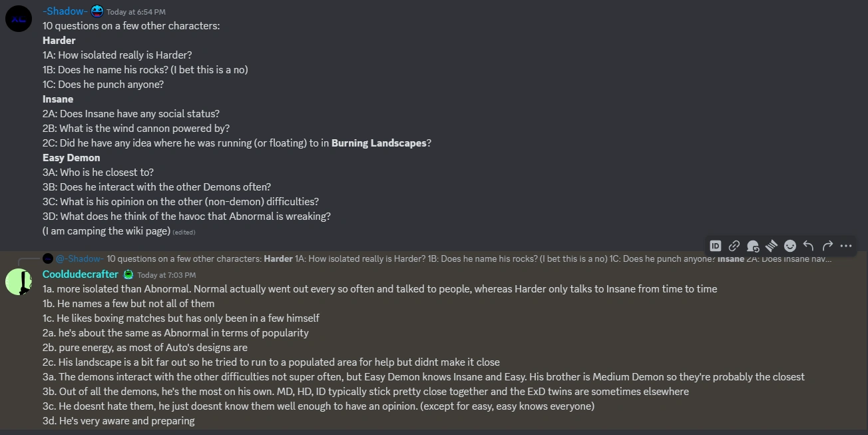Viewport: 868px width, 435px height.
Task: Open -Shadow-'s large profile avatar
Action: coord(19,19)
